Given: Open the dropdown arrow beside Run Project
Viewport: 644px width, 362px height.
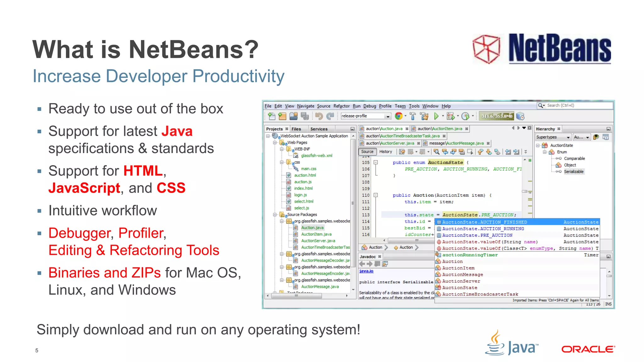Looking at the screenshot, I should pyautogui.click(x=443, y=116).
